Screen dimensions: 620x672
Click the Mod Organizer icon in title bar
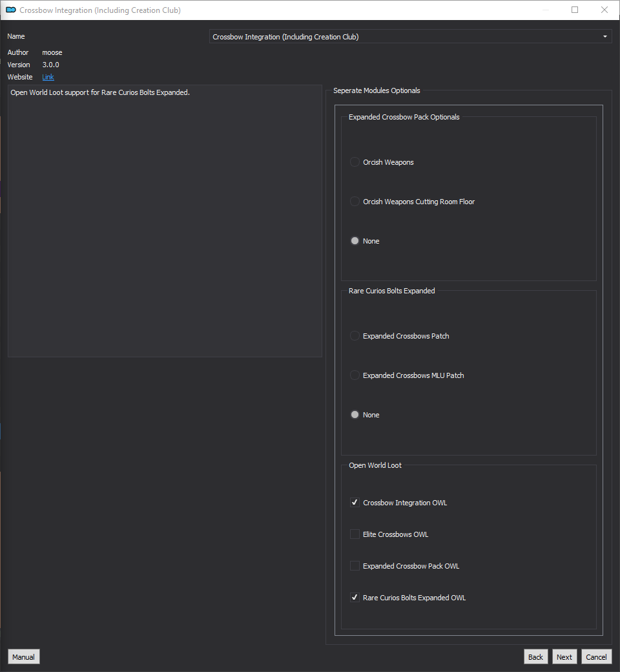[x=11, y=10]
